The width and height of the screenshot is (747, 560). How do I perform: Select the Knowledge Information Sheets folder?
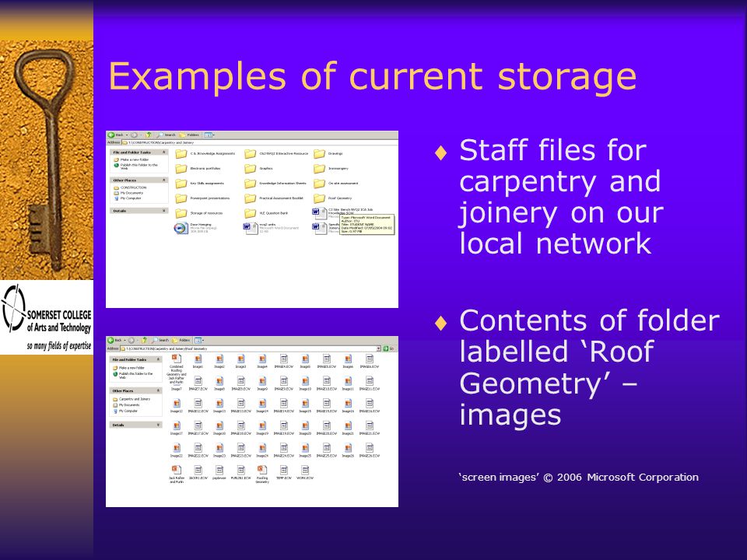pos(275,184)
